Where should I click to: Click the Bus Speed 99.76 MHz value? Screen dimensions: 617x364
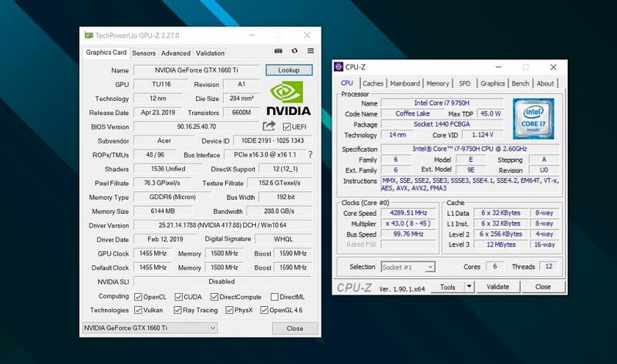(x=408, y=234)
